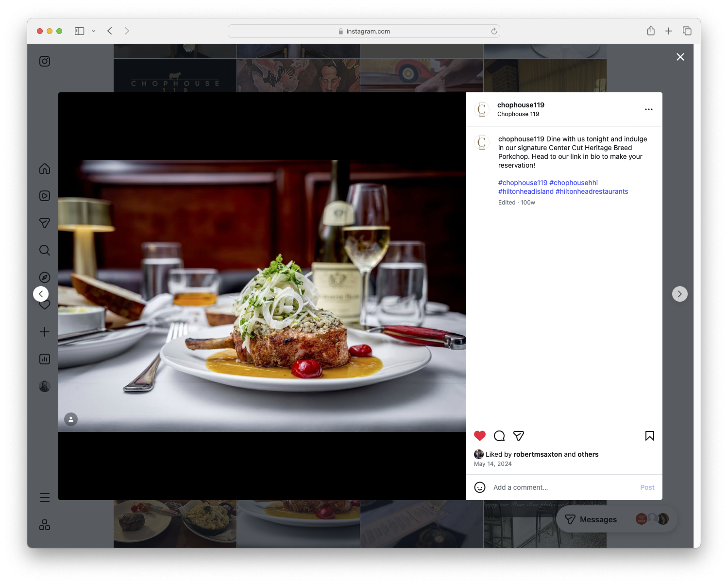The image size is (728, 584).
Task: Open the Instagram Home feed
Action: click(44, 169)
